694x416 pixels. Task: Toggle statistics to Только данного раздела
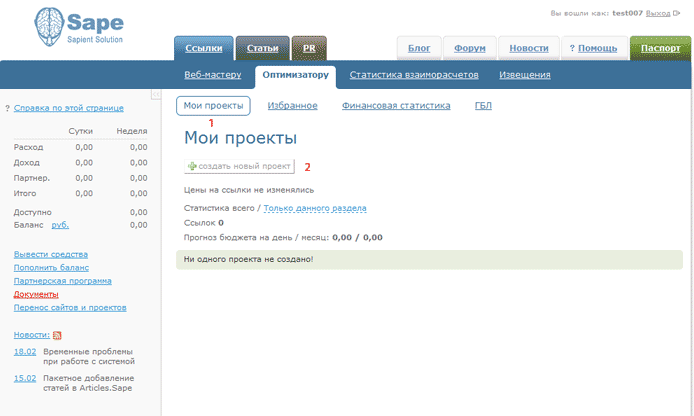pyautogui.click(x=315, y=208)
